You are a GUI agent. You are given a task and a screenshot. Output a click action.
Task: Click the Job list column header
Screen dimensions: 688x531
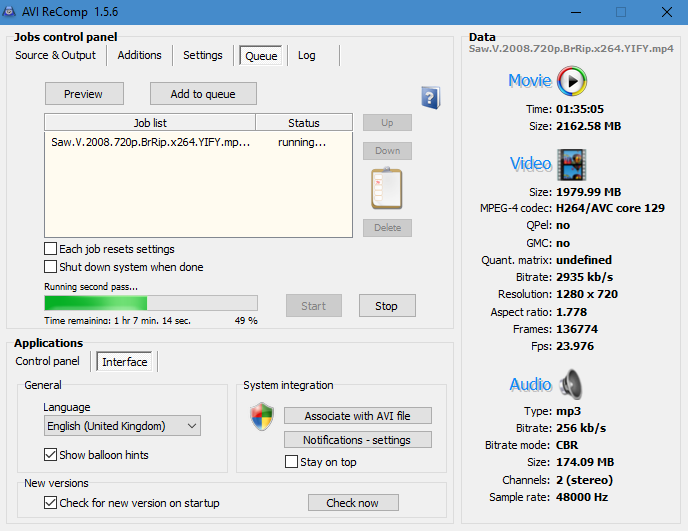(150, 122)
